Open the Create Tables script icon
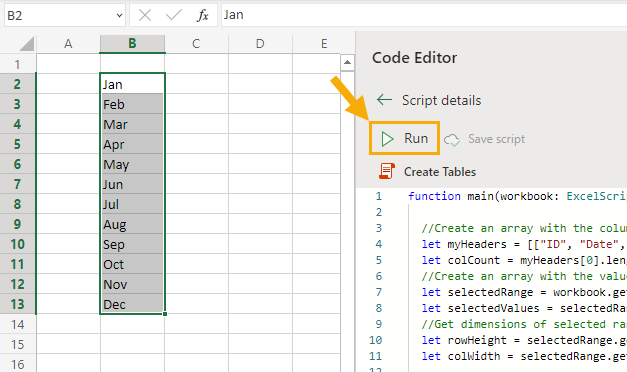Image resolution: width=627 pixels, height=372 pixels. 387,171
